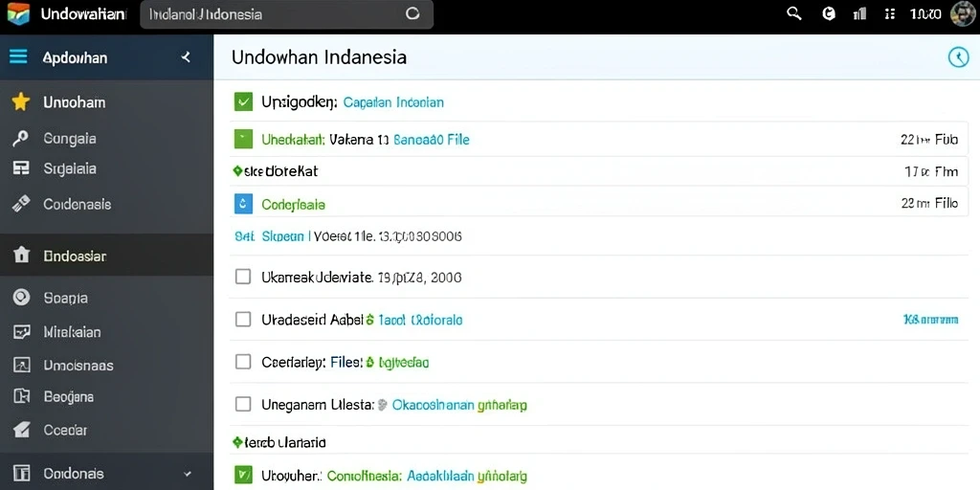The height and width of the screenshot is (490, 980).
Task: Check the Uneganarn Ulesta checkbox
Action: pos(243,405)
